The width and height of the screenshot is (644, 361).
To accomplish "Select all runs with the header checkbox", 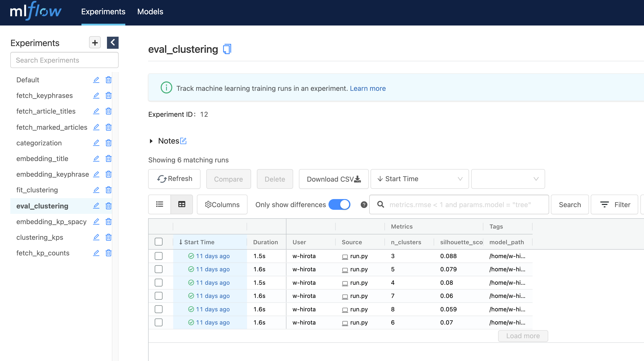I will [158, 242].
